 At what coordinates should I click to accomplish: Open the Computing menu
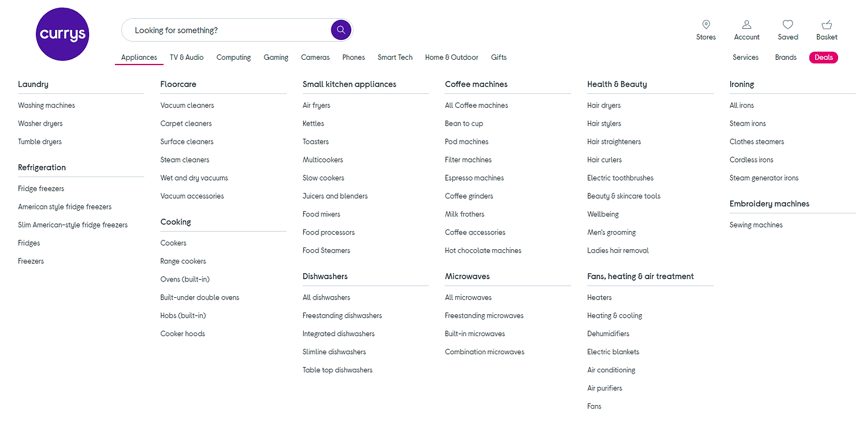click(x=233, y=57)
